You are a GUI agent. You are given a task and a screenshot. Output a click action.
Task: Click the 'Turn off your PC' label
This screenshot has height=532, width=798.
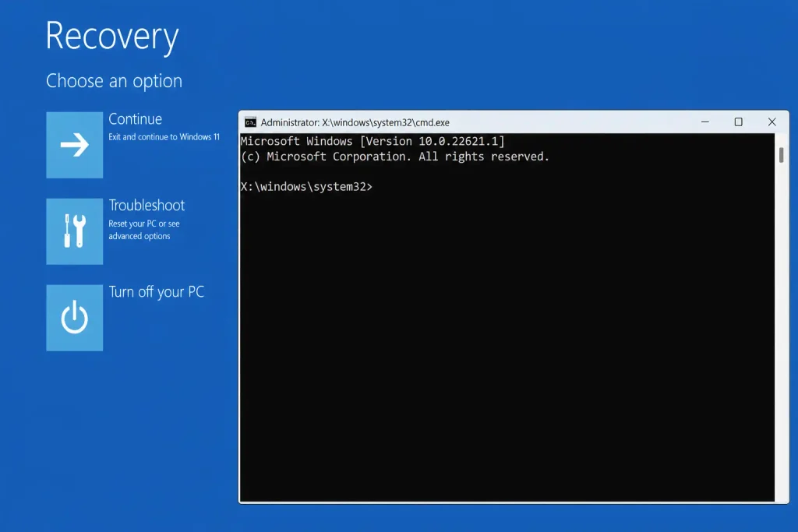point(156,292)
